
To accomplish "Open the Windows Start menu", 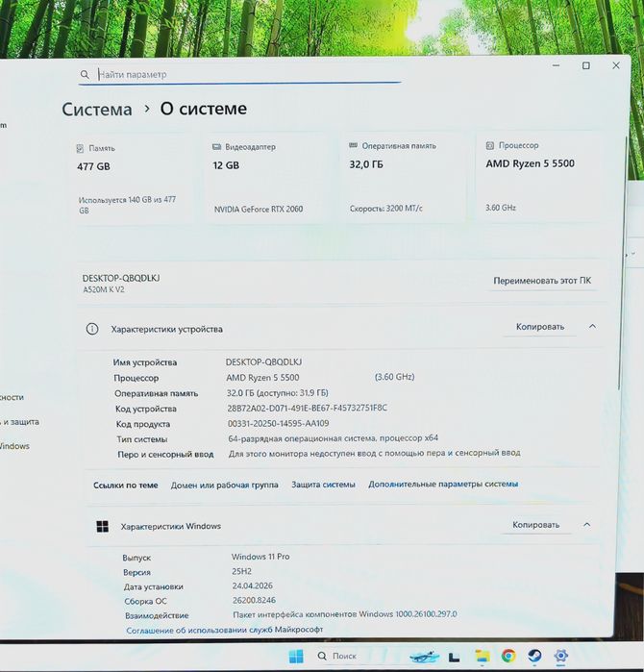I will point(296,657).
